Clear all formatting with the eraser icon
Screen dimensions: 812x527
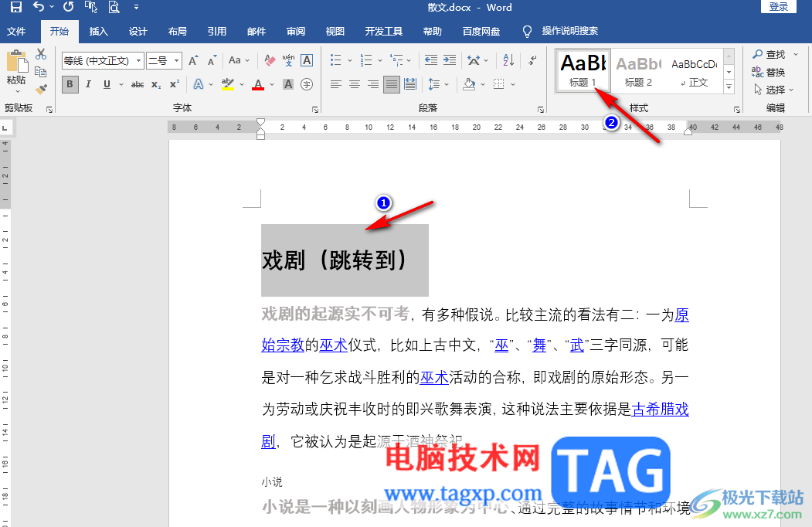[x=270, y=60]
